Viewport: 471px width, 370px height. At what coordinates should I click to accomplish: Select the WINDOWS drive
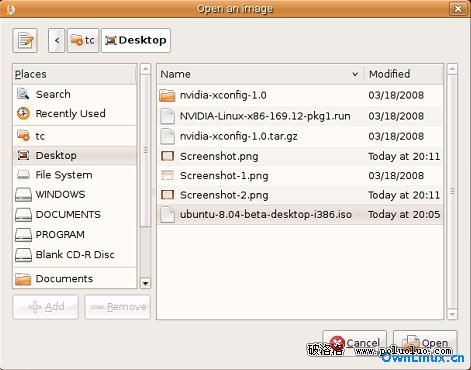(75, 195)
